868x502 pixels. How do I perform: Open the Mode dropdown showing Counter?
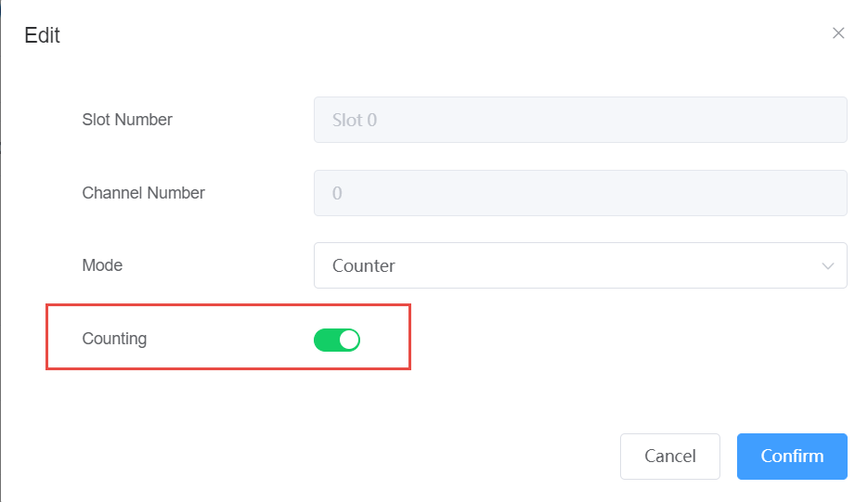coord(579,265)
